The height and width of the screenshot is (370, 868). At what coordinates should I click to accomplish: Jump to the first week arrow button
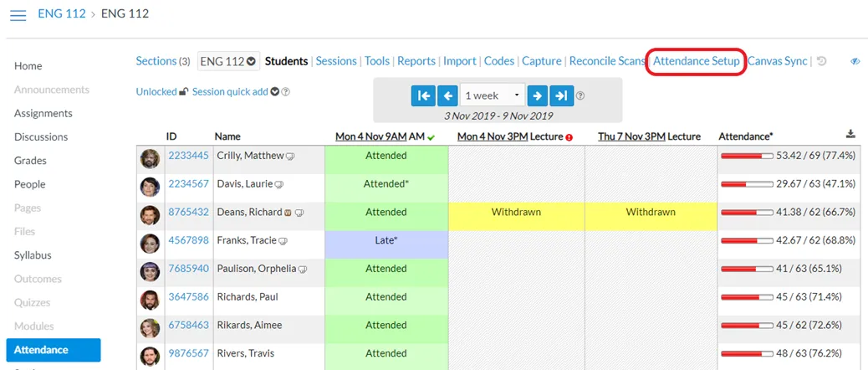pyautogui.click(x=423, y=95)
